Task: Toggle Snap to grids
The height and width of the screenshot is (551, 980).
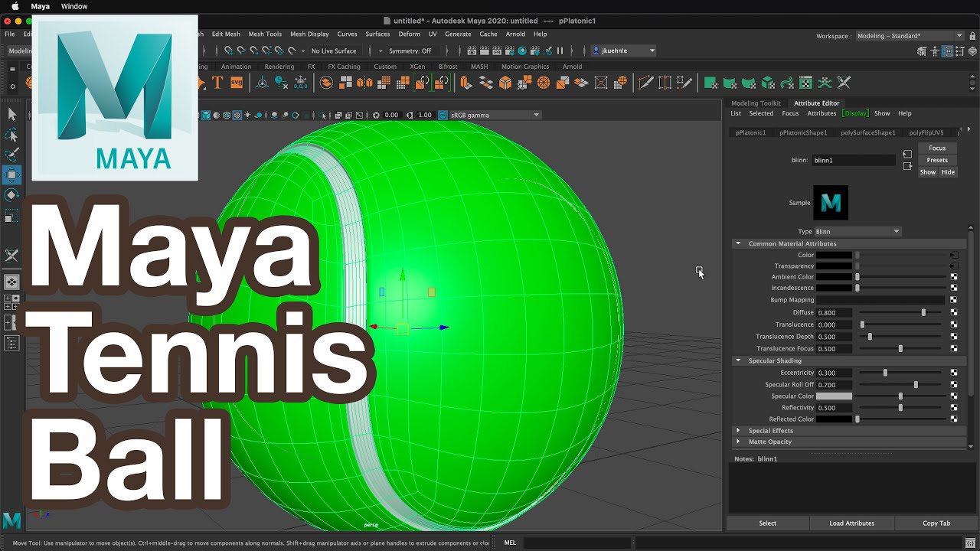Action: point(228,51)
